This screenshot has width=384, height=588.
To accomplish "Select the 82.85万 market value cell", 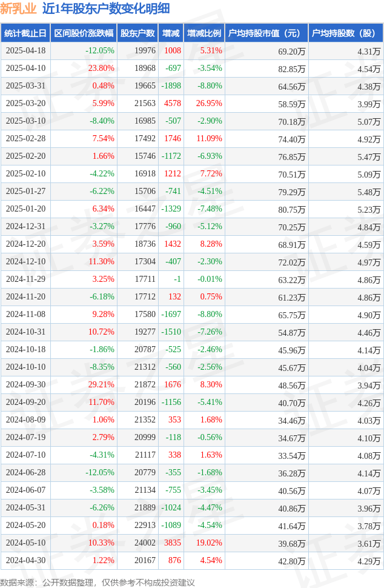I will 291,68.
